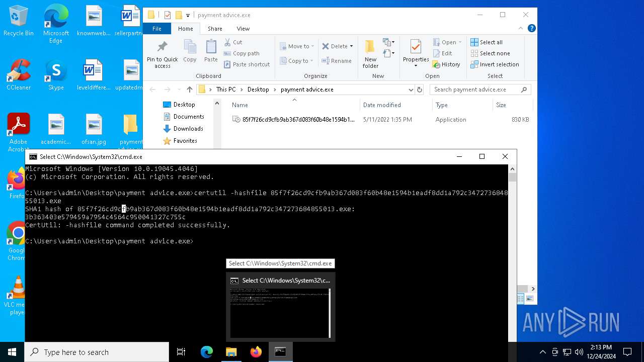Click Firefox icon in taskbar
The height and width of the screenshot is (362, 644).
pos(256,352)
